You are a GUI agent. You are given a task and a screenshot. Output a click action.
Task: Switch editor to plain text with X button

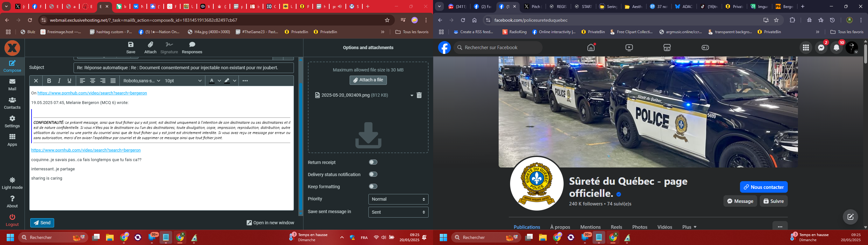[36, 81]
